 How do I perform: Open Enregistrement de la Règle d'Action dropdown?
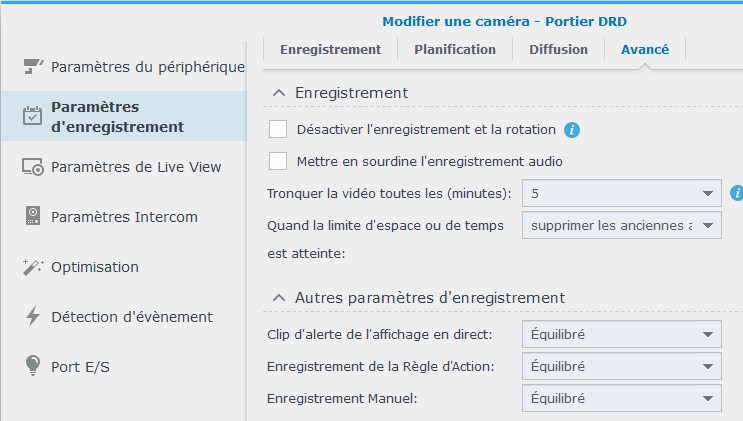[621, 366]
